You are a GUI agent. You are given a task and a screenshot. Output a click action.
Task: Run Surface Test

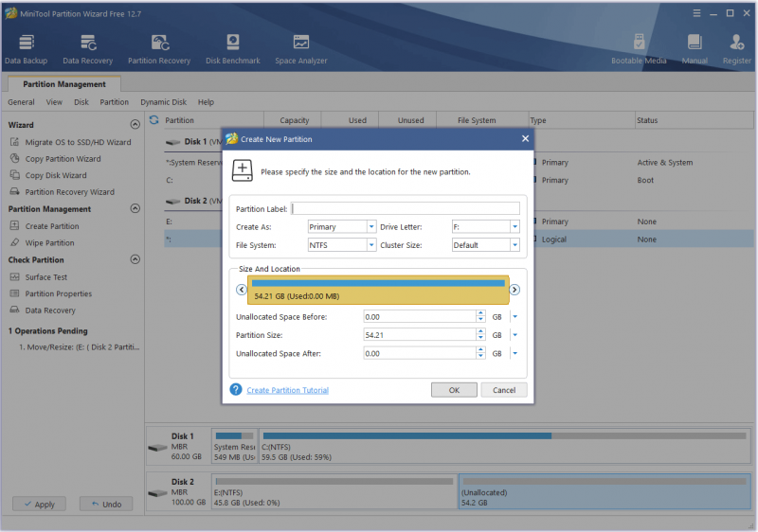45,277
